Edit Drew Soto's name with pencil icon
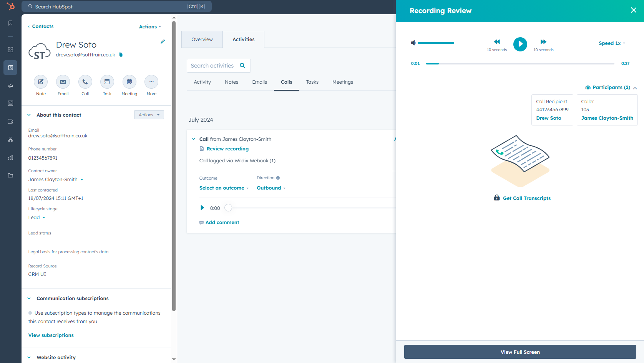 163,41
